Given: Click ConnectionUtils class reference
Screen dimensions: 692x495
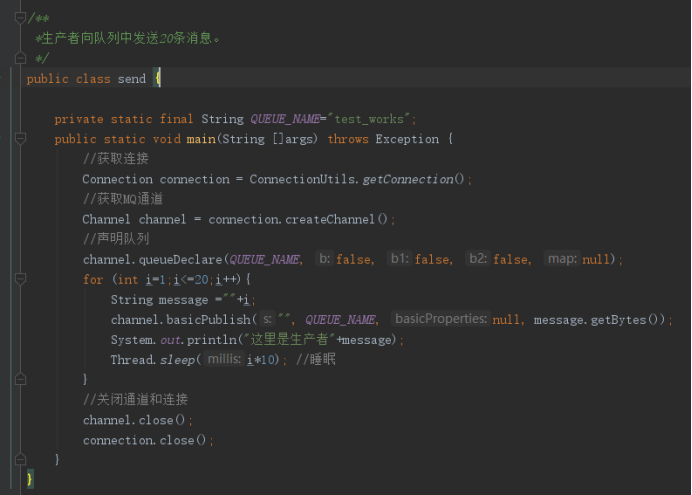Looking at the screenshot, I should (302, 179).
